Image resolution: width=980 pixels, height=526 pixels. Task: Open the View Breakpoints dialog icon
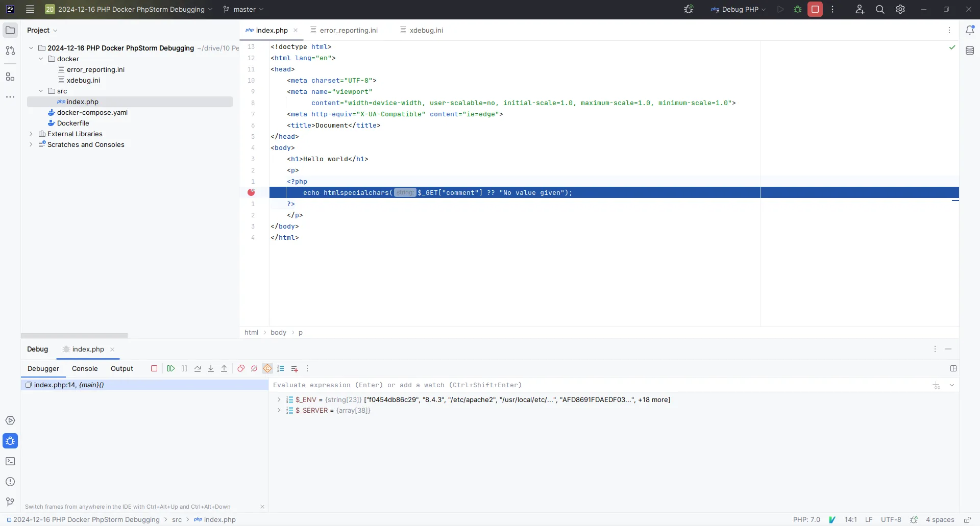[241, 368]
